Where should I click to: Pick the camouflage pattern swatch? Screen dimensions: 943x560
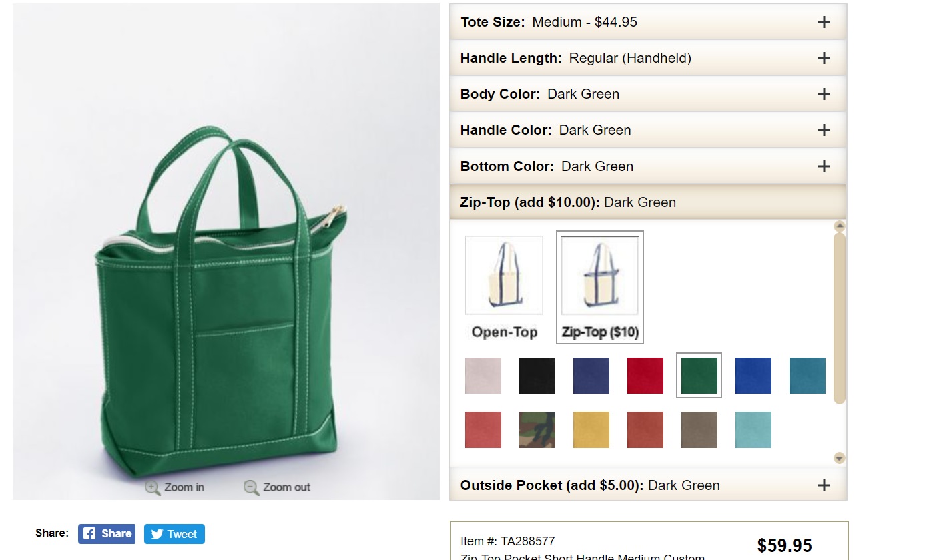click(x=537, y=430)
